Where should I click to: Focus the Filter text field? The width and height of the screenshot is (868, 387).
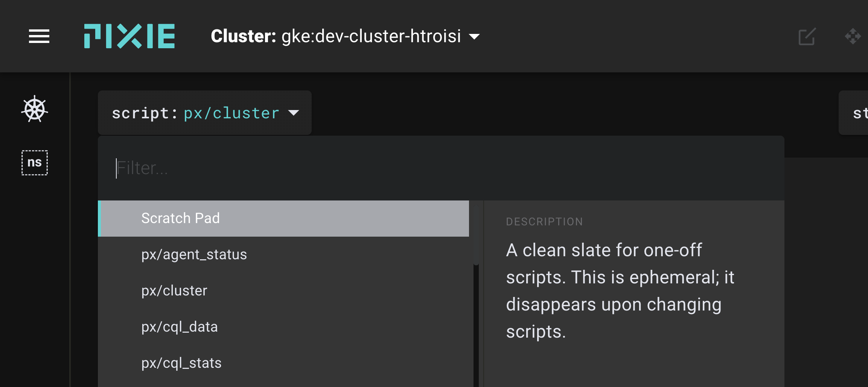click(x=440, y=168)
